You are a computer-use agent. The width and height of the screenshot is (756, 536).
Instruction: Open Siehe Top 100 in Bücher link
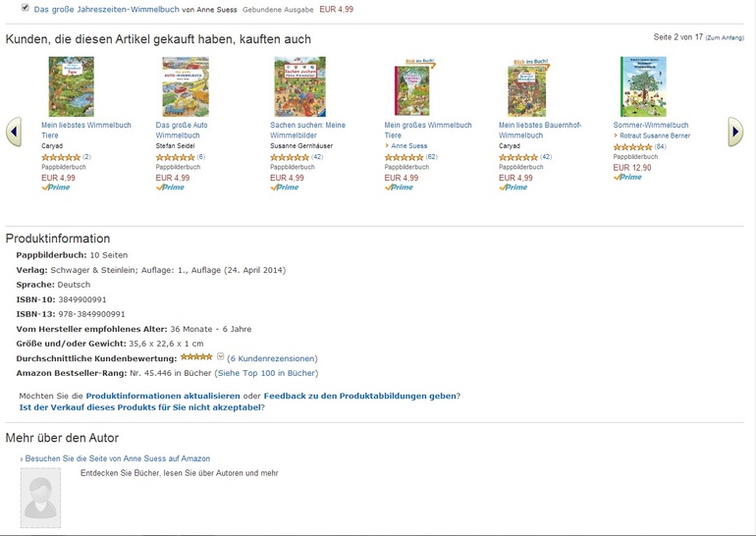tap(267, 373)
